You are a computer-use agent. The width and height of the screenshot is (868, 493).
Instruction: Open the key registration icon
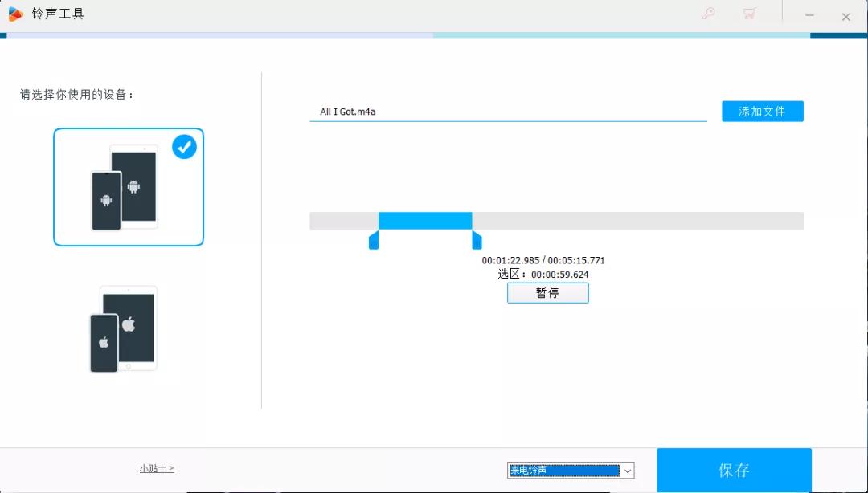coord(709,14)
